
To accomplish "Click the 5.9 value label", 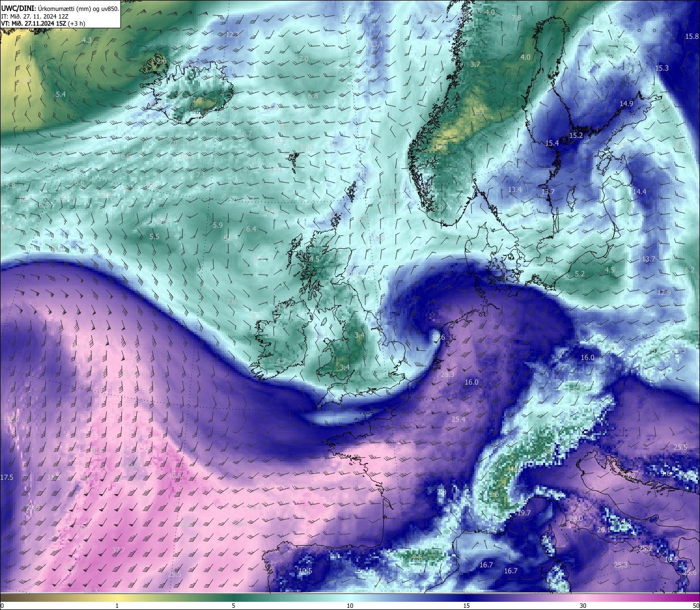I will pos(218,225).
